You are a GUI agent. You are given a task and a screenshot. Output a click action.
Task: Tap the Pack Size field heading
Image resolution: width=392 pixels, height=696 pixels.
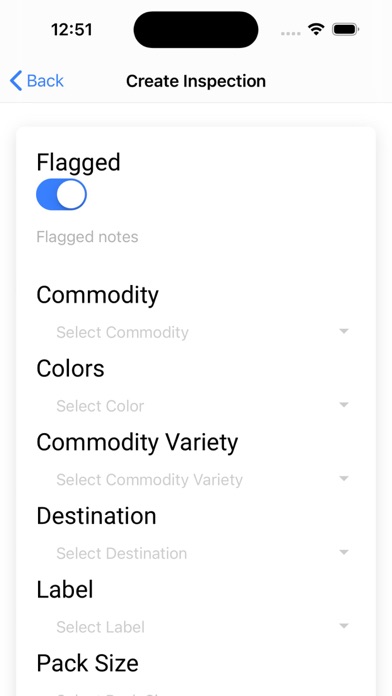[x=87, y=663]
